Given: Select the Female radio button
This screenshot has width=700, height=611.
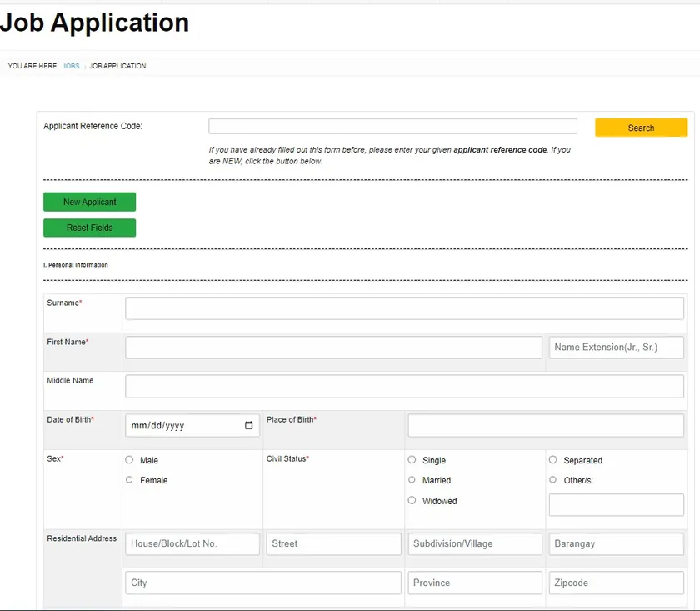Looking at the screenshot, I should 129,479.
